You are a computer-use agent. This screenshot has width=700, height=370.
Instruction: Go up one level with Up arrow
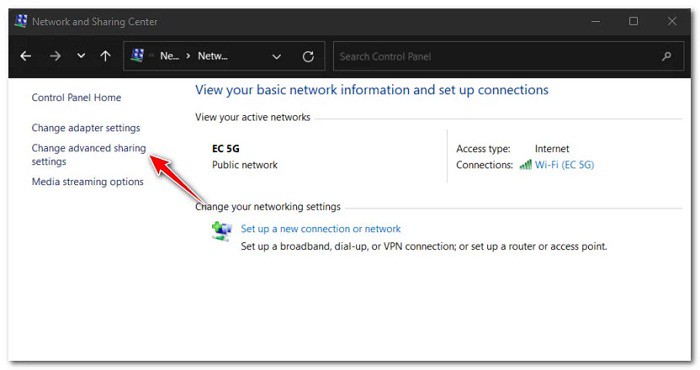(x=105, y=56)
